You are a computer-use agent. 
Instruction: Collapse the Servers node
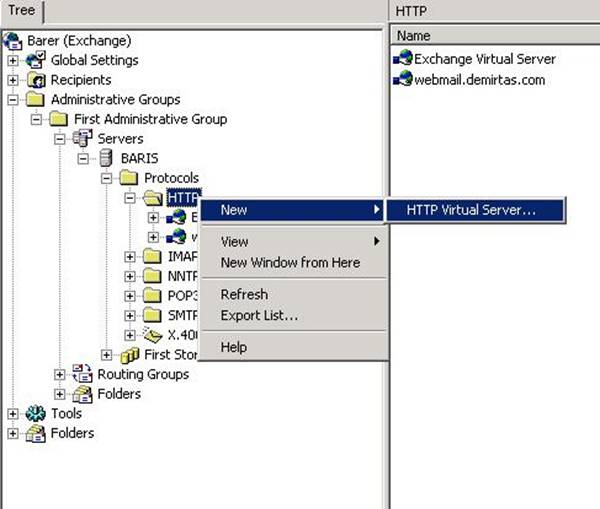point(60,139)
